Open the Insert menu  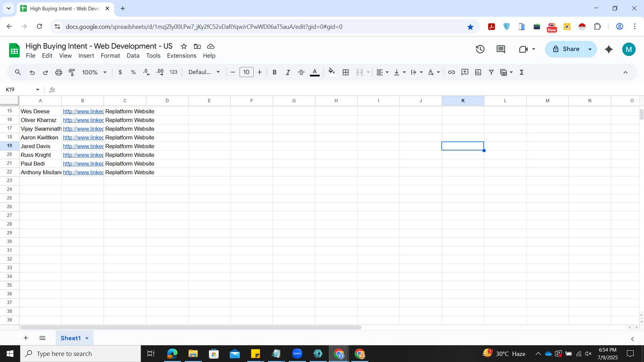point(86,56)
